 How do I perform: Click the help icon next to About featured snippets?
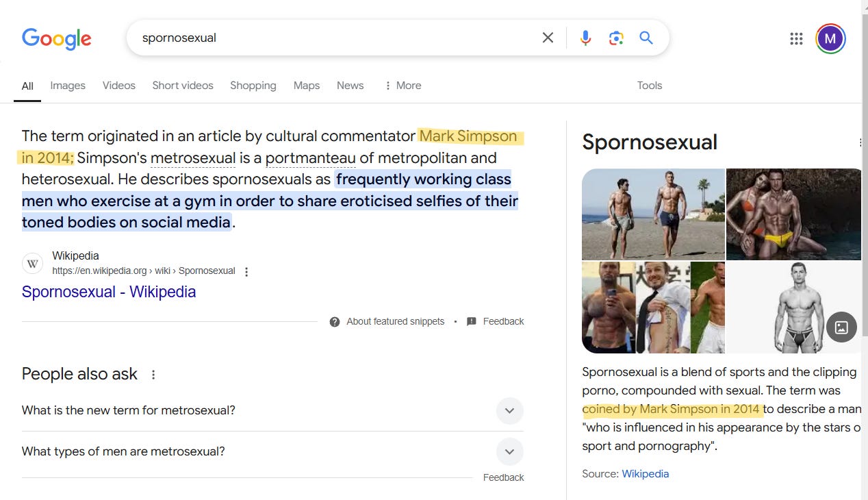click(335, 321)
